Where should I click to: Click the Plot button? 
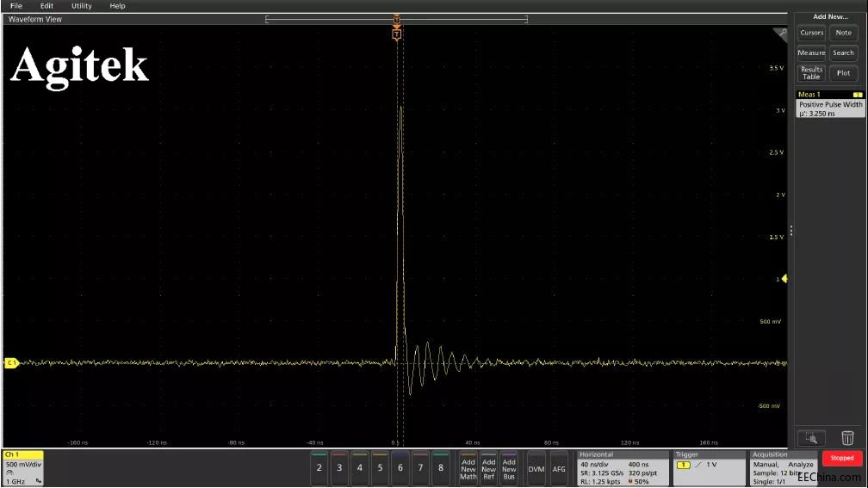pos(844,73)
